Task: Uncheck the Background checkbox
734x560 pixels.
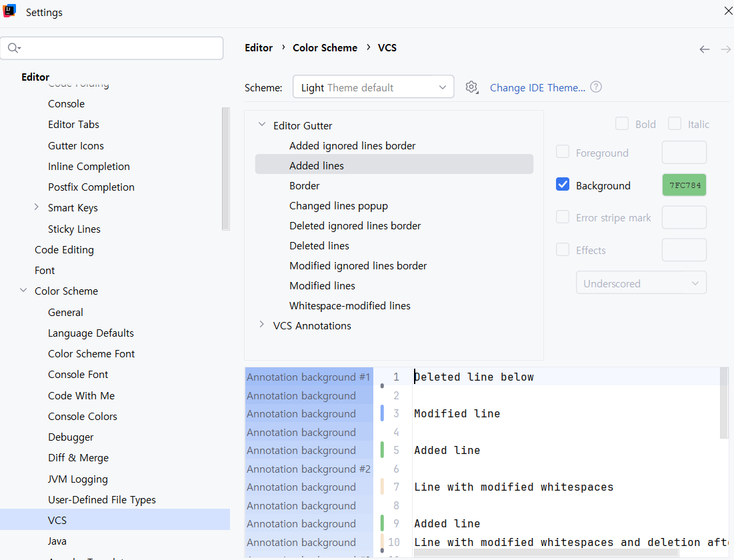Action: [563, 185]
